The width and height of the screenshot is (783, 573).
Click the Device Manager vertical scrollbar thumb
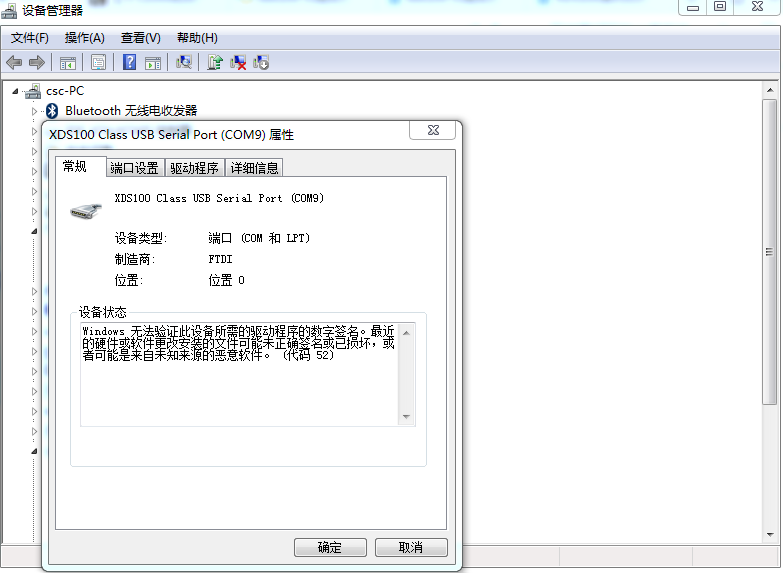tap(770, 252)
